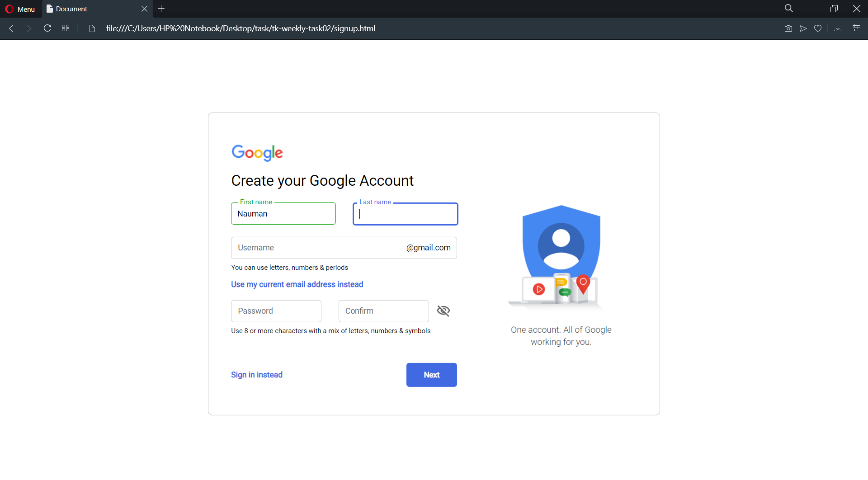Open browser downloads icon
868x480 pixels.
pos(838,28)
